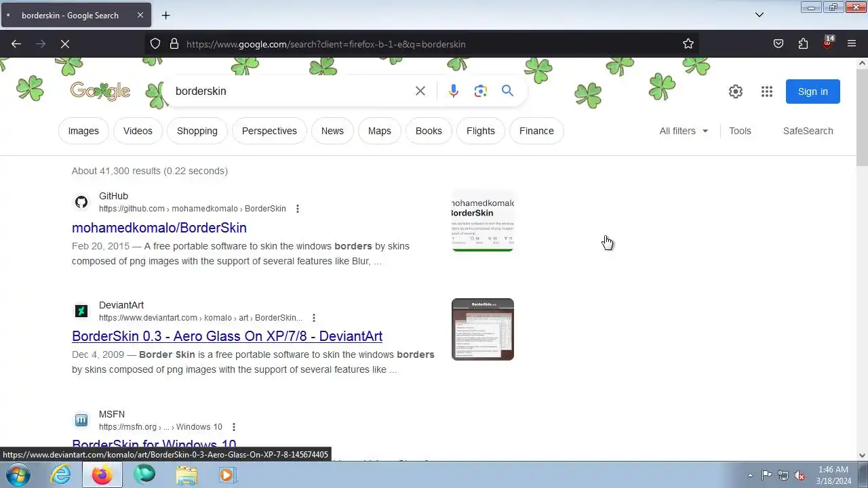This screenshot has width=868, height=488.
Task: Open BorderSkin for Windows 10 result
Action: pyautogui.click(x=154, y=445)
